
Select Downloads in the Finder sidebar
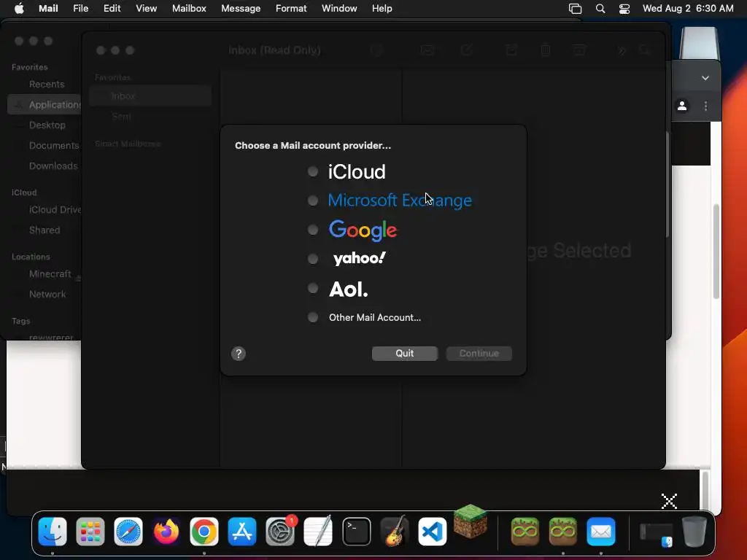click(53, 166)
